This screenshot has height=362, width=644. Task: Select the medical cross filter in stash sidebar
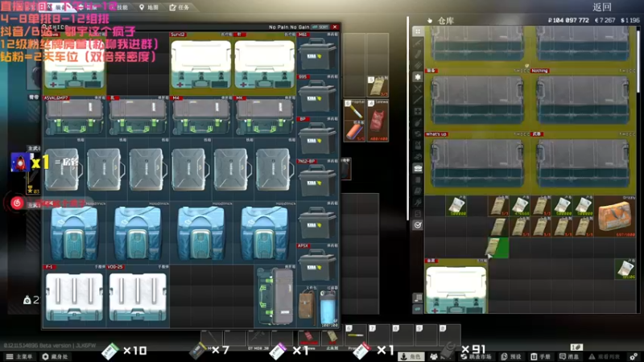418,111
